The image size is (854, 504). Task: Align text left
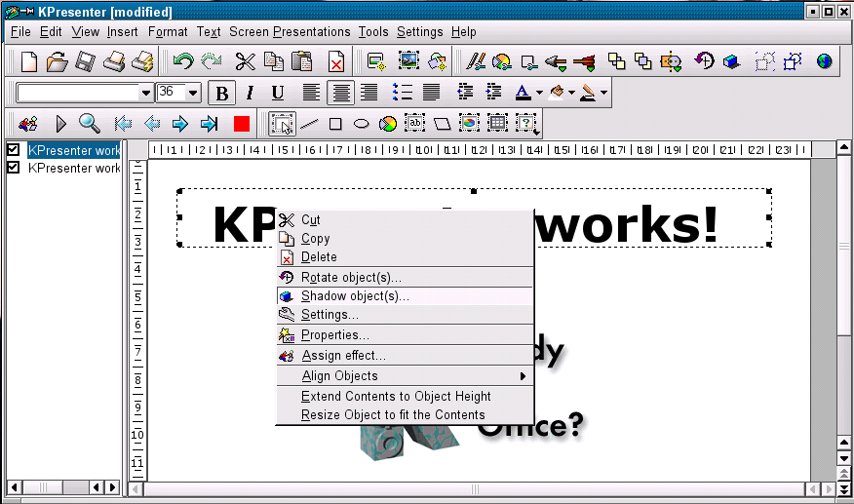point(311,93)
